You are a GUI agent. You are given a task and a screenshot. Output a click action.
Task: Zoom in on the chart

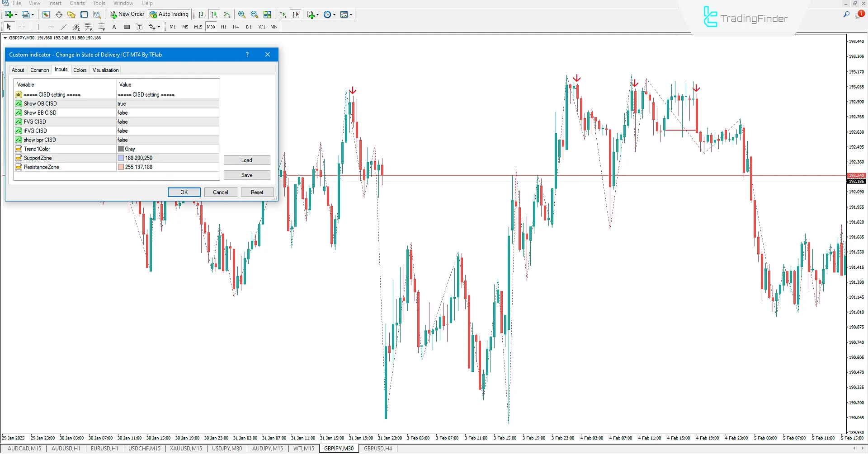[242, 14]
